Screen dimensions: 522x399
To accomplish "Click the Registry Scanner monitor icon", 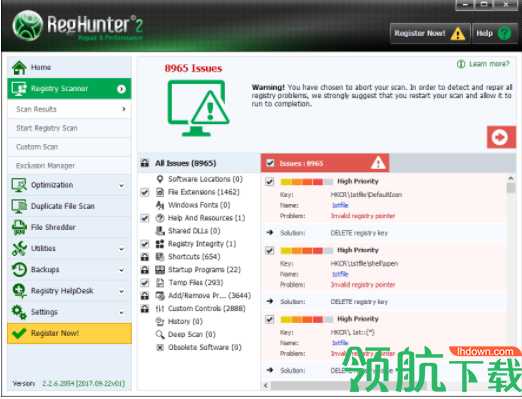I will click(19, 89).
